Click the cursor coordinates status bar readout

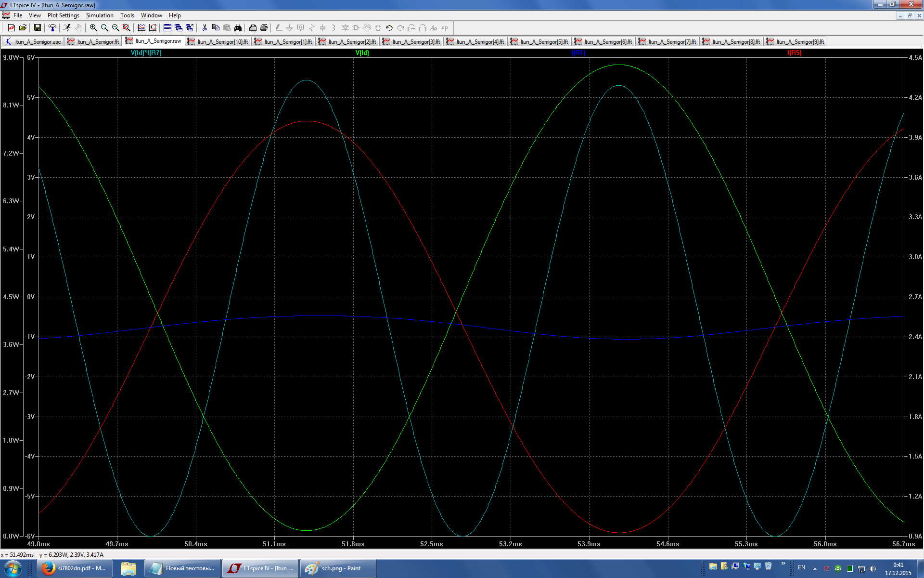[x=52, y=555]
